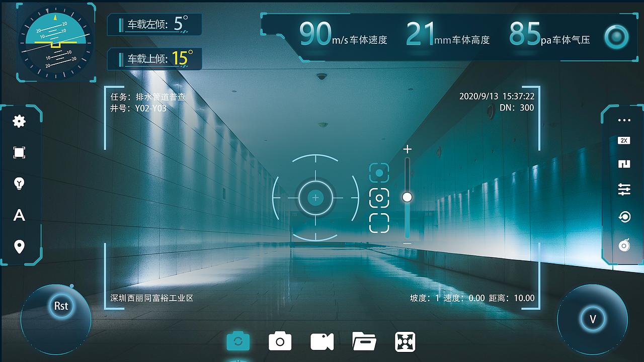
Task: Select the highlighted camera switch tab
Action: 238,340
